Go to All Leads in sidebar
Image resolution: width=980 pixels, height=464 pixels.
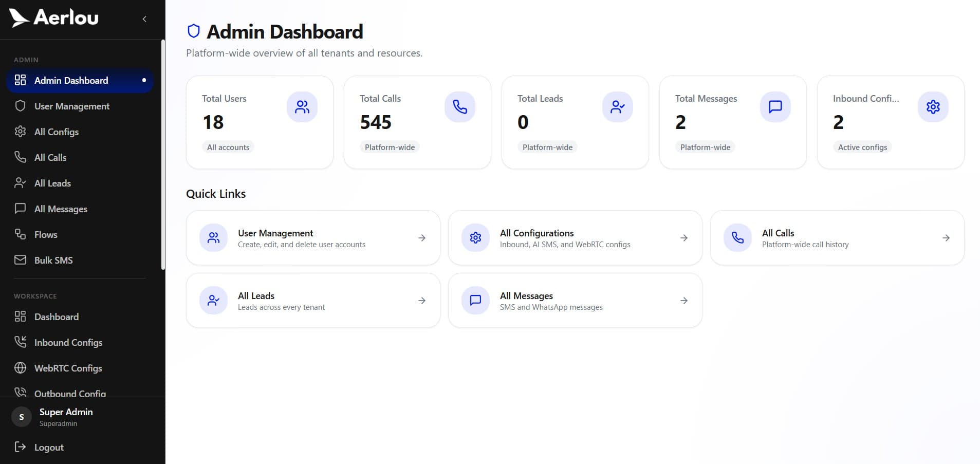[52, 183]
